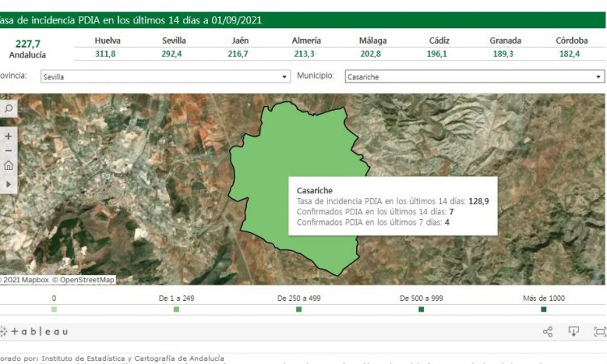This screenshot has height=364, width=607.
Task: Click the 'De 250 a 499' legend swatch
Action: click(299, 309)
